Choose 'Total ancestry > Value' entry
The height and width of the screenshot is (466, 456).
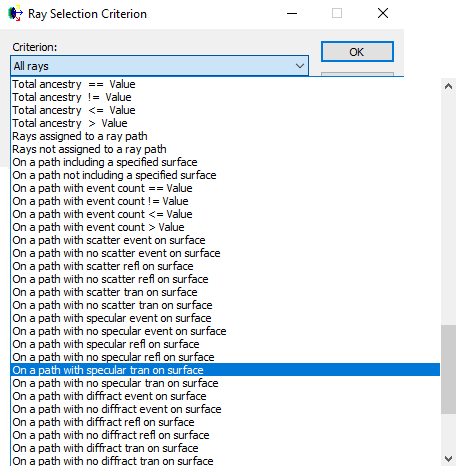pyautogui.click(x=226, y=123)
